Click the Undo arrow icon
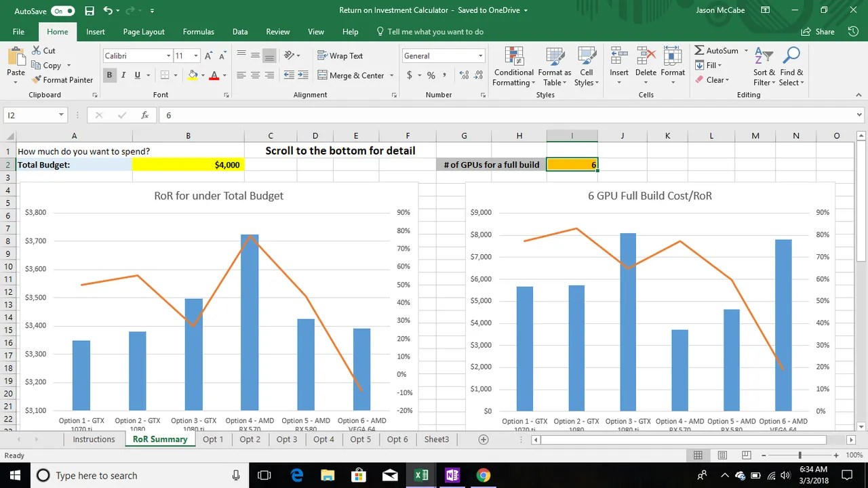The width and height of the screenshot is (868, 488). point(108,11)
